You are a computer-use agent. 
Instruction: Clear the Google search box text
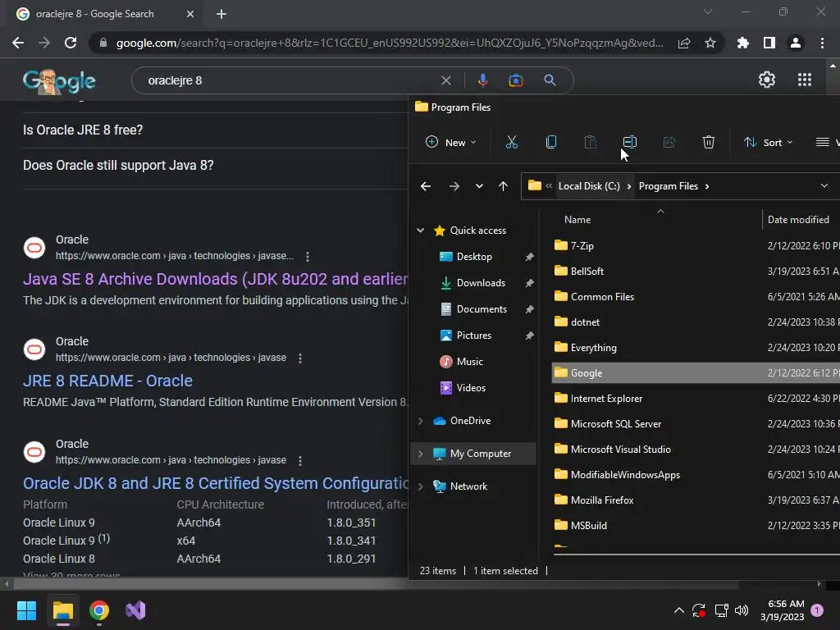click(x=445, y=80)
